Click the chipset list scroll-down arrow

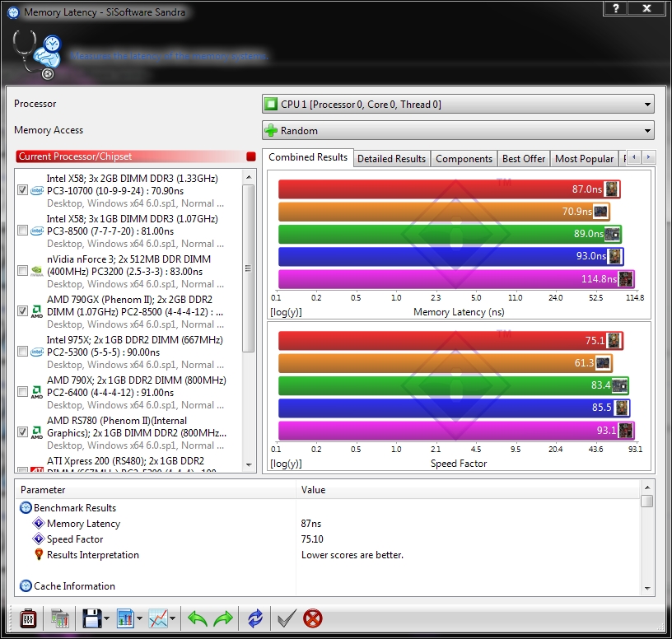(x=249, y=465)
